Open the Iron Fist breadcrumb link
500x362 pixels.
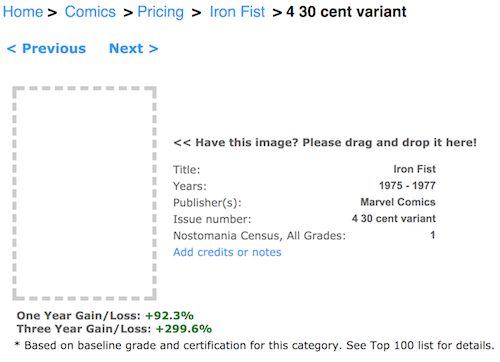pyautogui.click(x=237, y=12)
